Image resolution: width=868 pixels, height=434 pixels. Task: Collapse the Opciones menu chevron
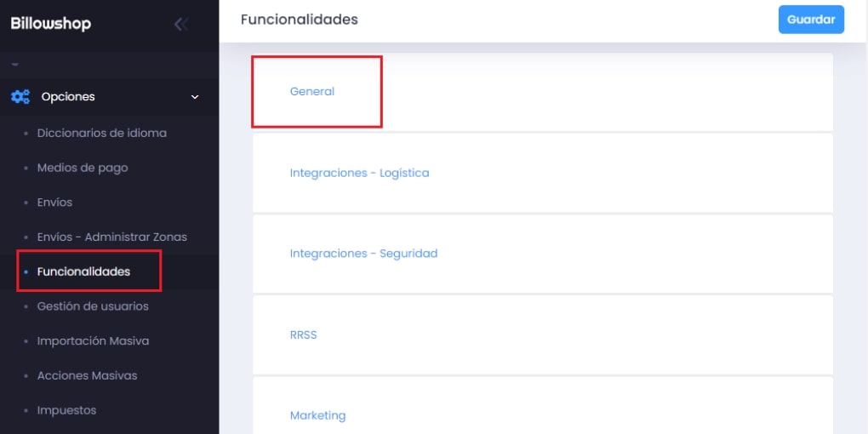tap(195, 97)
